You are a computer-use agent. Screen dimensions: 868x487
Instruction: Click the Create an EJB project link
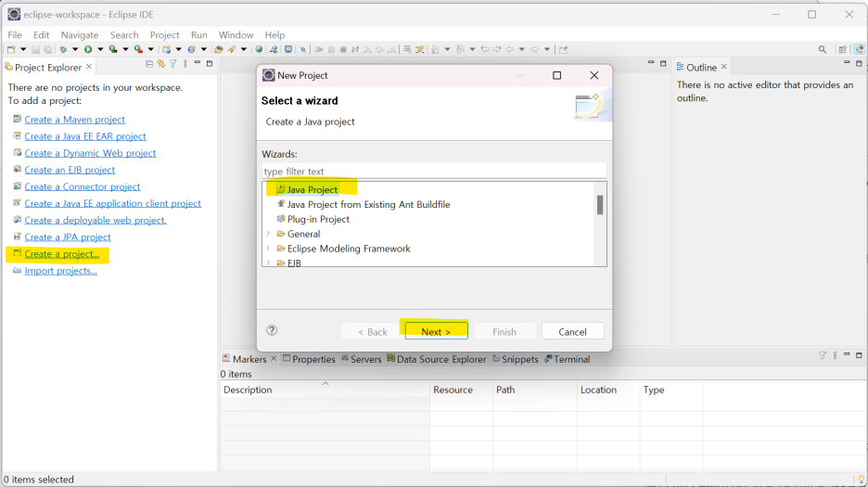pos(70,170)
